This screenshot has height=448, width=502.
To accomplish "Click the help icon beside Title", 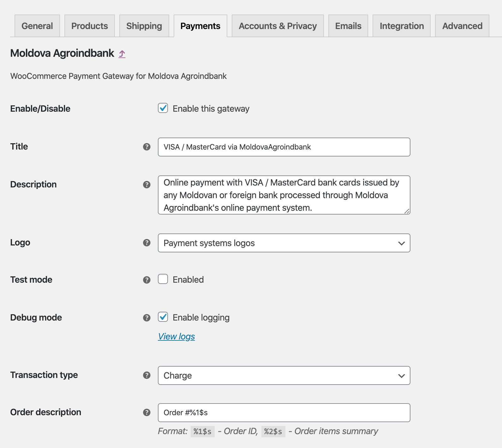I will pos(146,147).
